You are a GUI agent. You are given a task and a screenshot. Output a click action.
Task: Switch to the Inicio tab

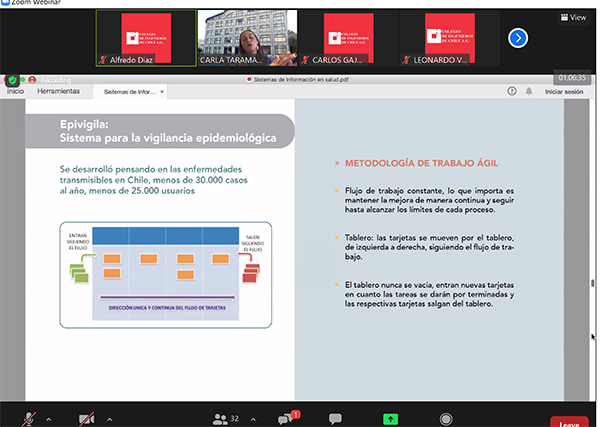point(15,91)
